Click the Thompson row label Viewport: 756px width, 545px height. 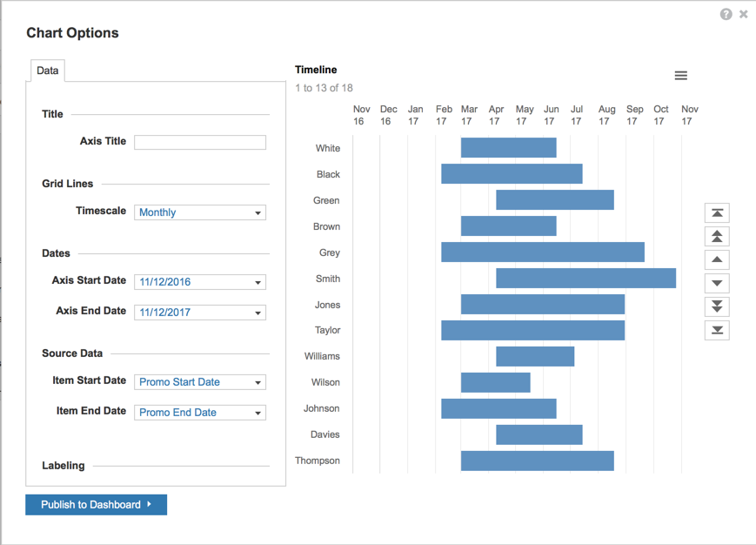click(x=318, y=461)
